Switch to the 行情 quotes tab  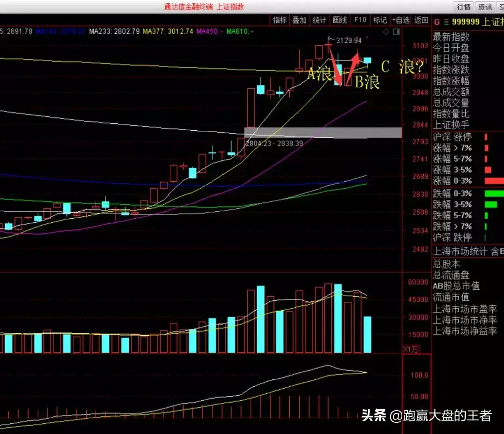(464, 7)
